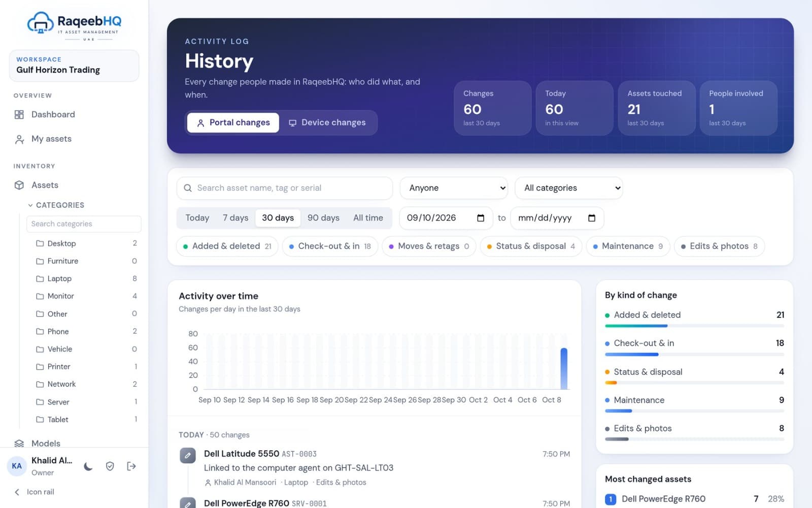Click the KA user avatar

(x=17, y=466)
